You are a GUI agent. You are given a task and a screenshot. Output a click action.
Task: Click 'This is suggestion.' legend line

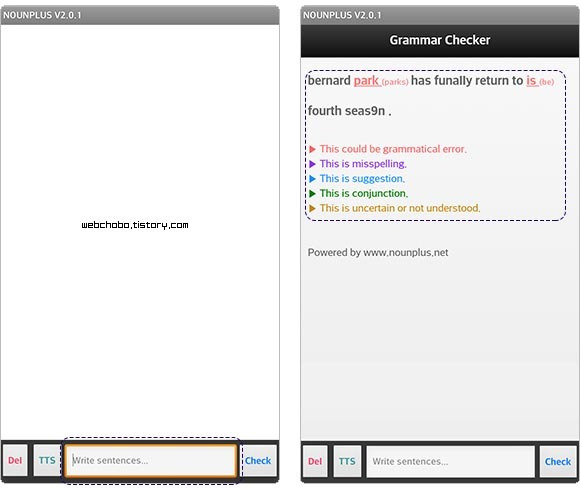coord(362,178)
